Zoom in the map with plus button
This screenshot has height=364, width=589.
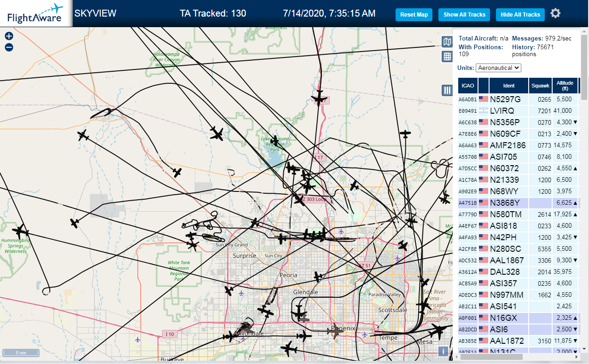(9, 36)
